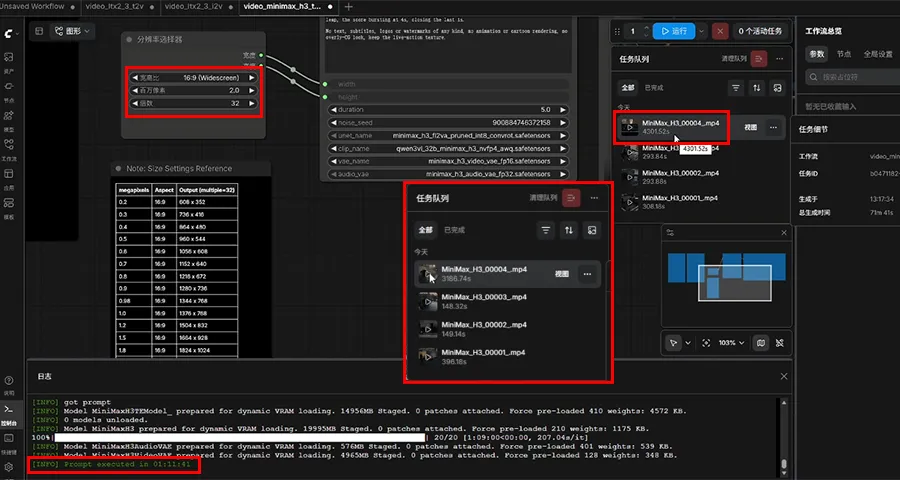Open settings via the gear sidebar icon
The image size is (900, 480).
(9, 467)
